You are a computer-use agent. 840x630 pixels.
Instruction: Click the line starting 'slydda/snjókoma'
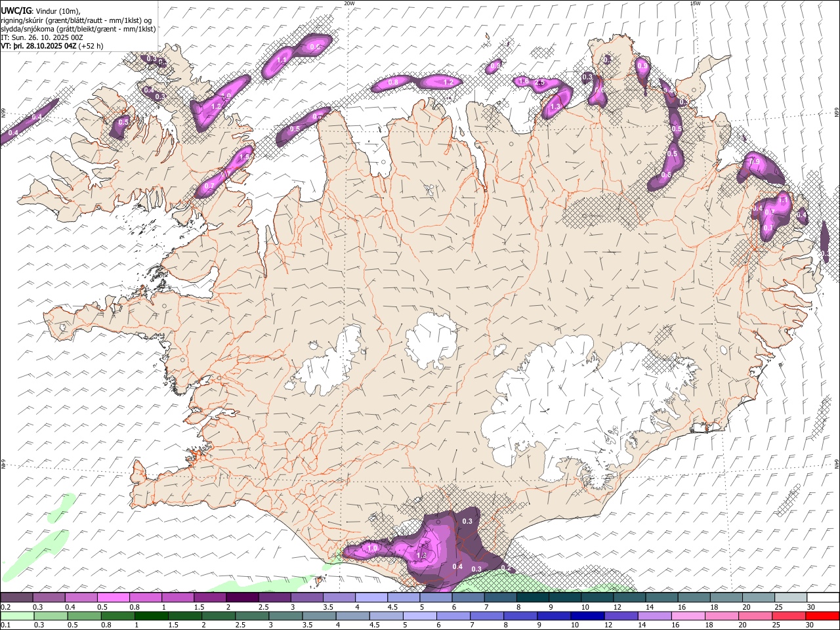tap(79, 29)
